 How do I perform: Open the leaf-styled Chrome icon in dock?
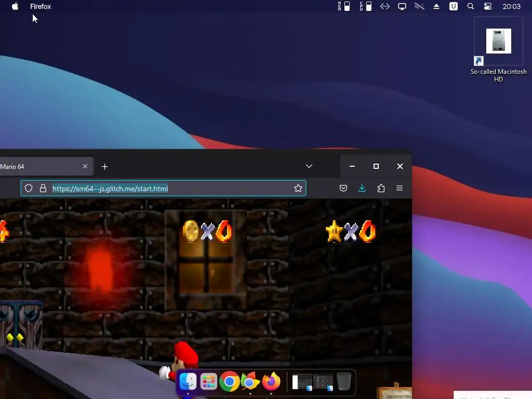[x=250, y=382]
